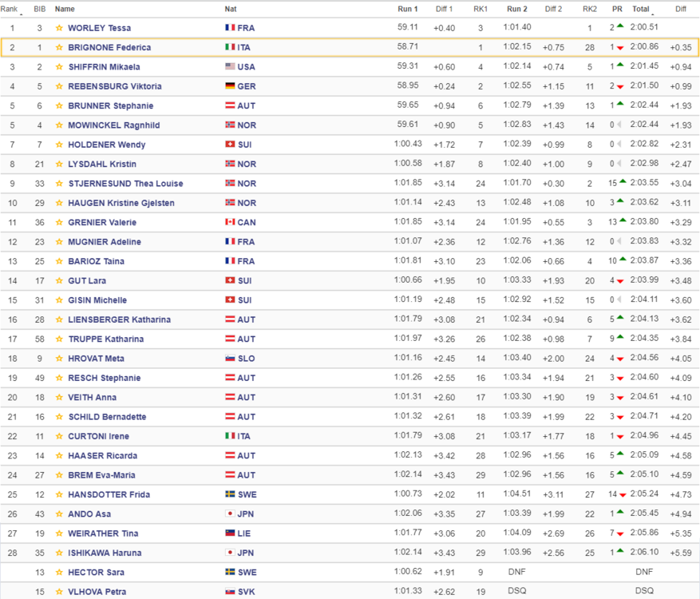Open MOWINCKEL Ragnhild's athlete page
This screenshot has height=599, width=700.
click(114, 125)
